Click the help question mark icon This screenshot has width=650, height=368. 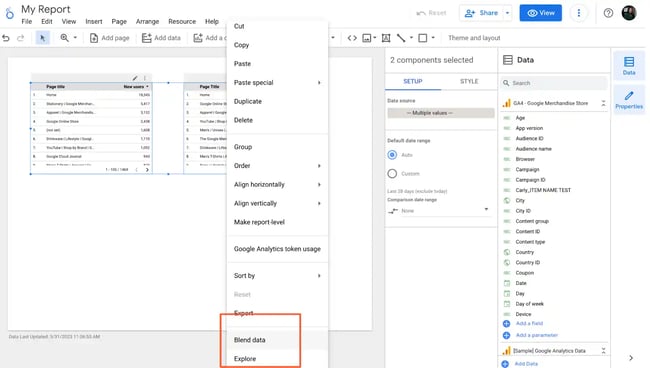pyautogui.click(x=608, y=13)
